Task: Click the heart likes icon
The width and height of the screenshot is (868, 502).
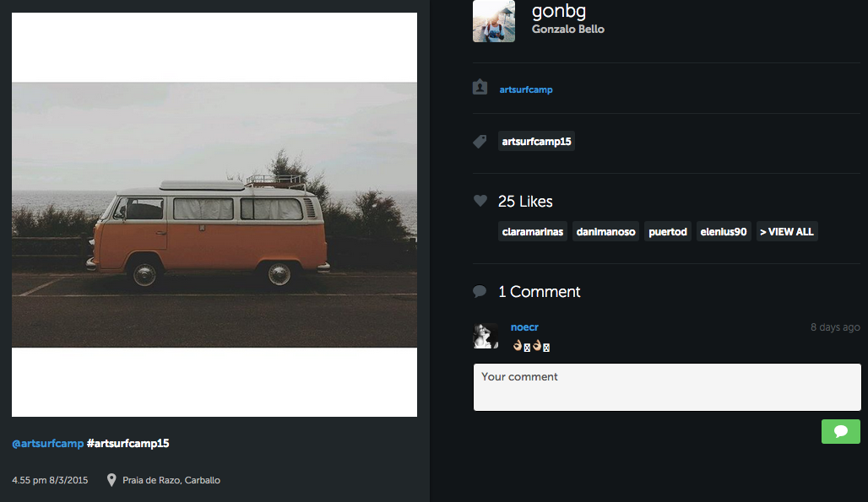Action: coord(480,201)
